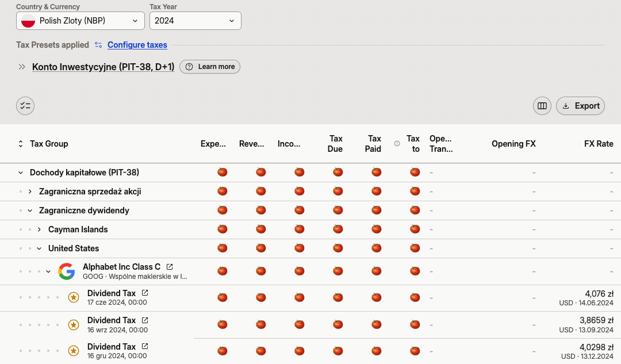Screen dimensions: 621x364
Task: Click the Google logo of Alphabet Inc
Action: click(67, 271)
